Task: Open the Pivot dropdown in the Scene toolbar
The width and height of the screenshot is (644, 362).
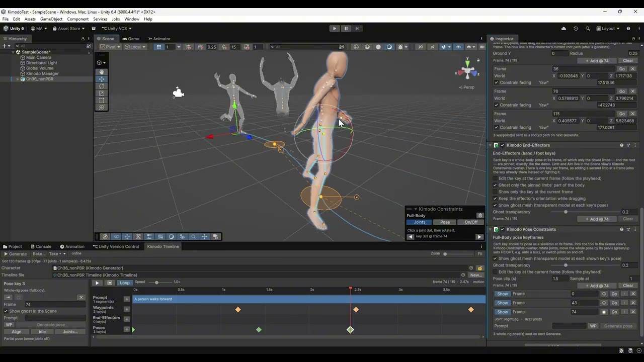Action: (110, 47)
